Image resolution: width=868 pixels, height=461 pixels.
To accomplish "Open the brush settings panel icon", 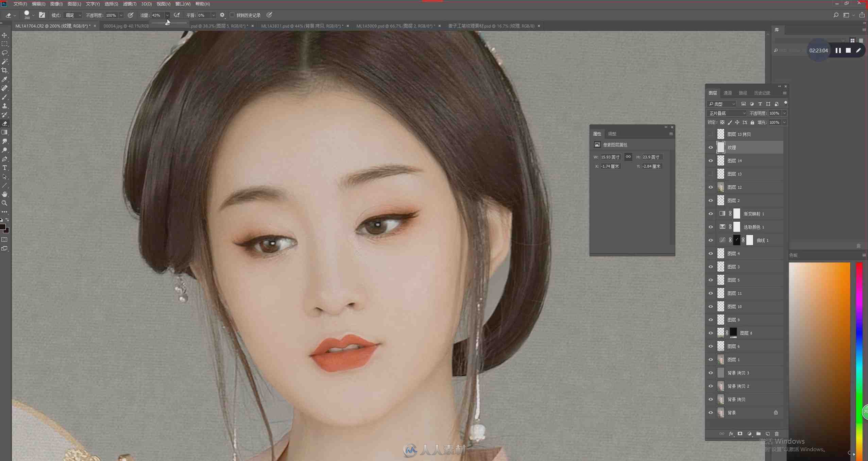I will coord(42,15).
